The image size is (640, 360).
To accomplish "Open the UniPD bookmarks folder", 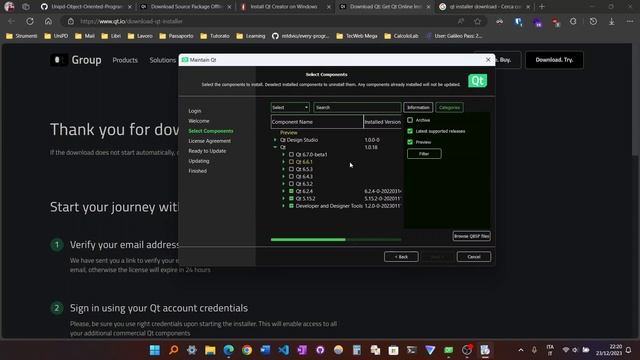I will pyautogui.click(x=56, y=36).
